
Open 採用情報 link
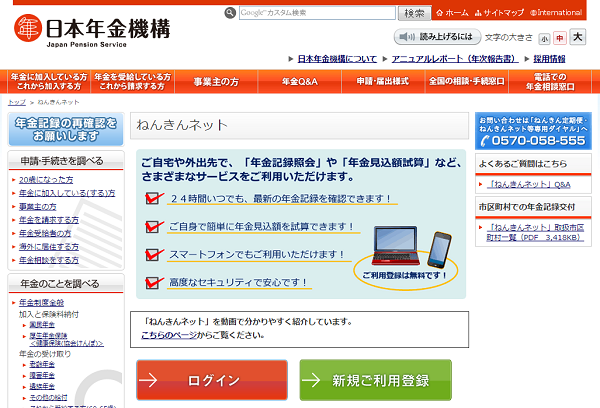[549, 59]
